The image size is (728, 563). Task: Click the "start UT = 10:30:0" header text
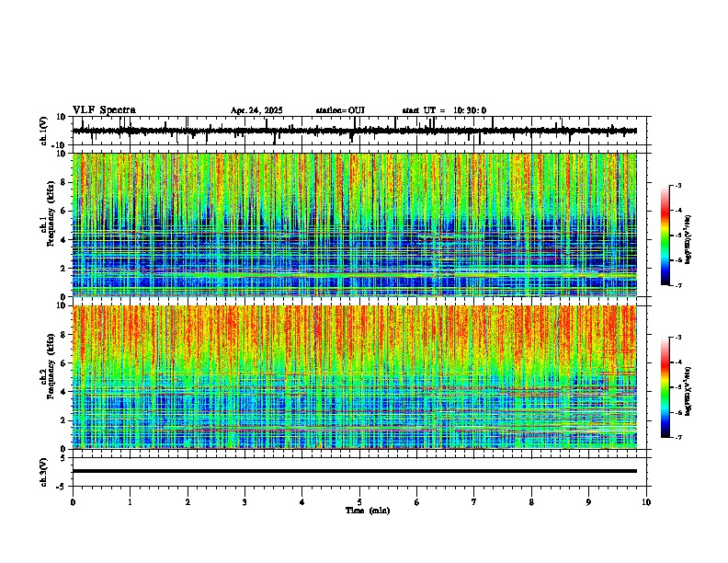[x=444, y=110]
